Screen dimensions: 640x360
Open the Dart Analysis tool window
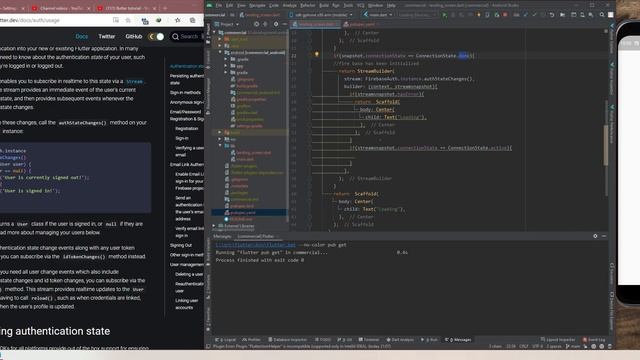400,340
